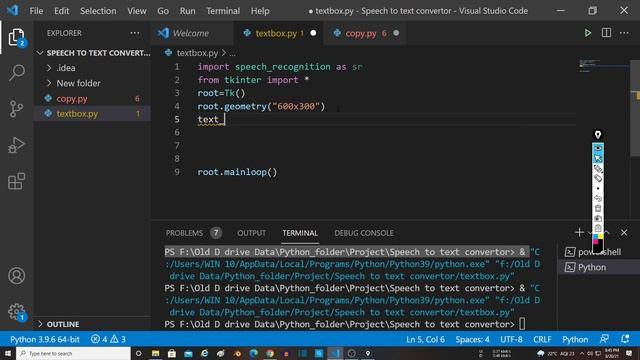Select the eraser tool in annotation toolbar

click(x=598, y=178)
